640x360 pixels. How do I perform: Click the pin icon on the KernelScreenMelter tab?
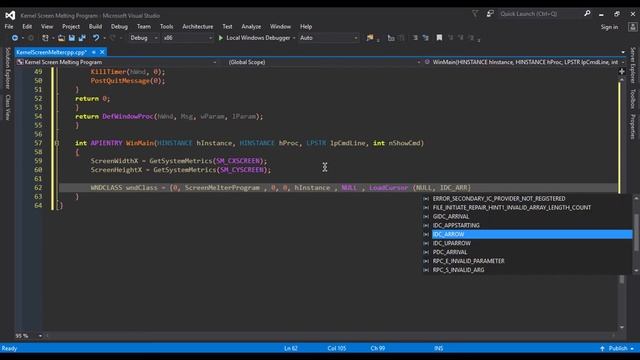[x=94, y=52]
